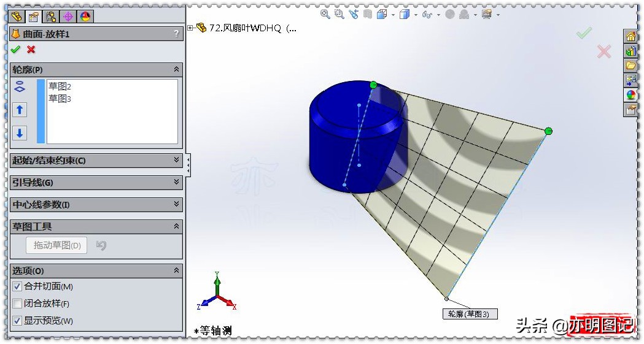Screen dimensions: 644x344
Task: Click the 轮廓(草图3) callout label
Action: pyautogui.click(x=470, y=314)
